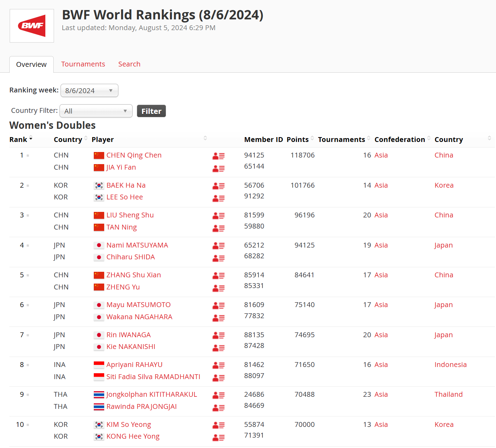Image resolution: width=496 pixels, height=448 pixels.
Task: Open the Thailand country link
Action: coord(449,394)
